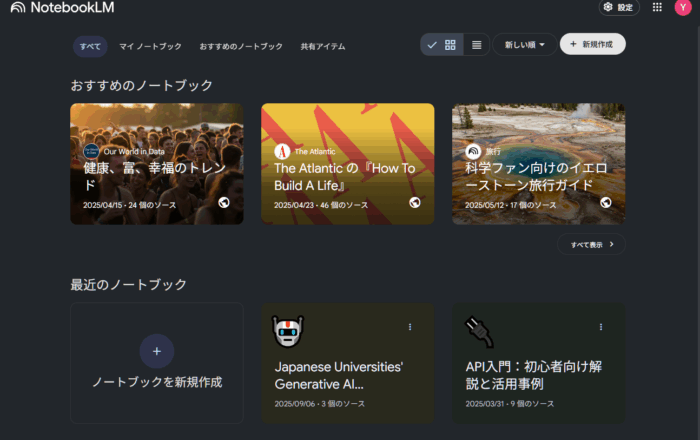Click the すべて表示 button

(x=592, y=244)
